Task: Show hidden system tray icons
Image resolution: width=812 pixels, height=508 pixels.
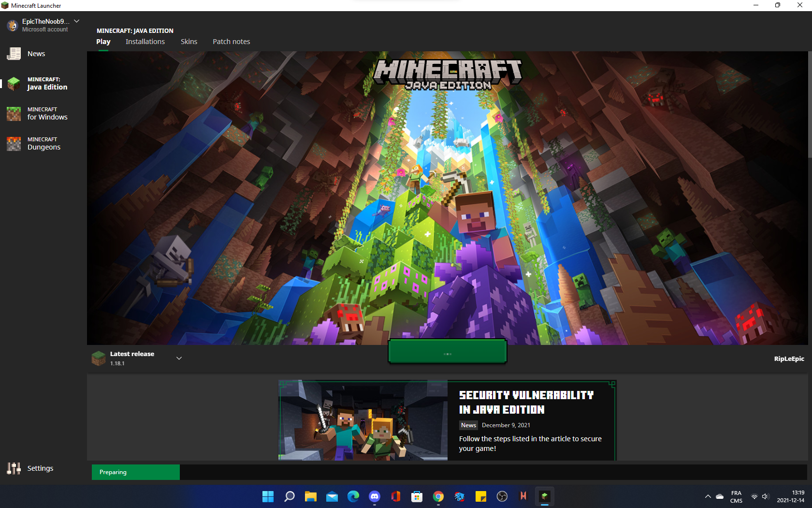Action: [x=708, y=496]
